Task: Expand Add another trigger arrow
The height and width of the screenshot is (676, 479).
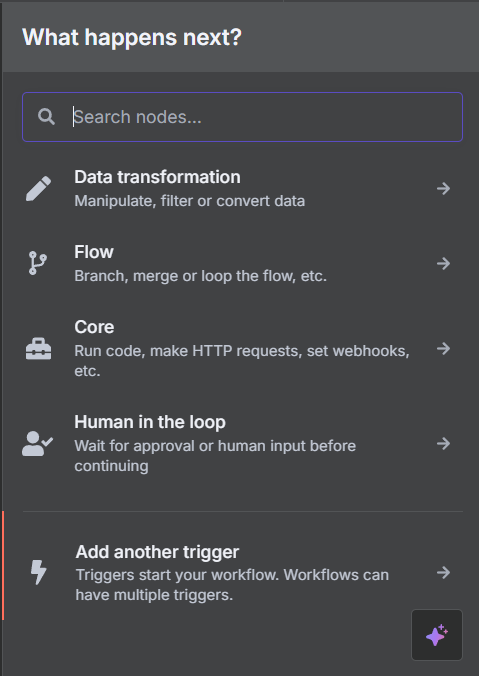Action: pos(443,573)
